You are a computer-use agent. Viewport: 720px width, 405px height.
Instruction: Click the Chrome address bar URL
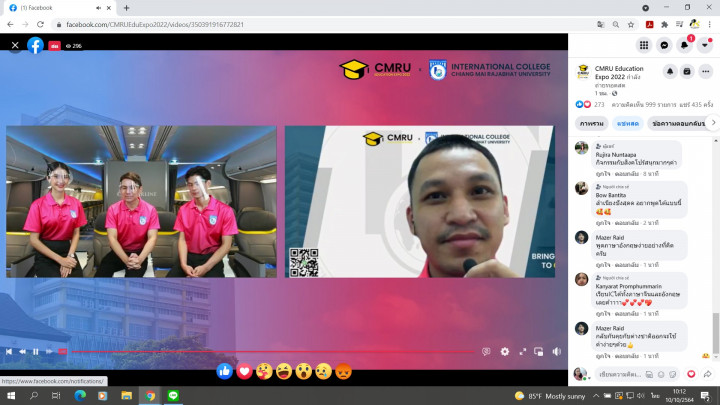(x=155, y=24)
